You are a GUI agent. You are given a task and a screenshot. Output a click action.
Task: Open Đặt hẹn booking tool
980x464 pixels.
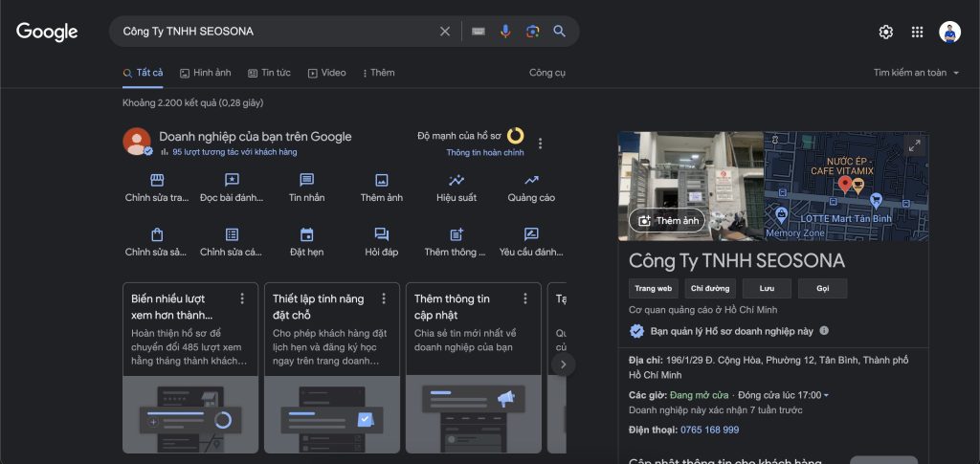(307, 243)
